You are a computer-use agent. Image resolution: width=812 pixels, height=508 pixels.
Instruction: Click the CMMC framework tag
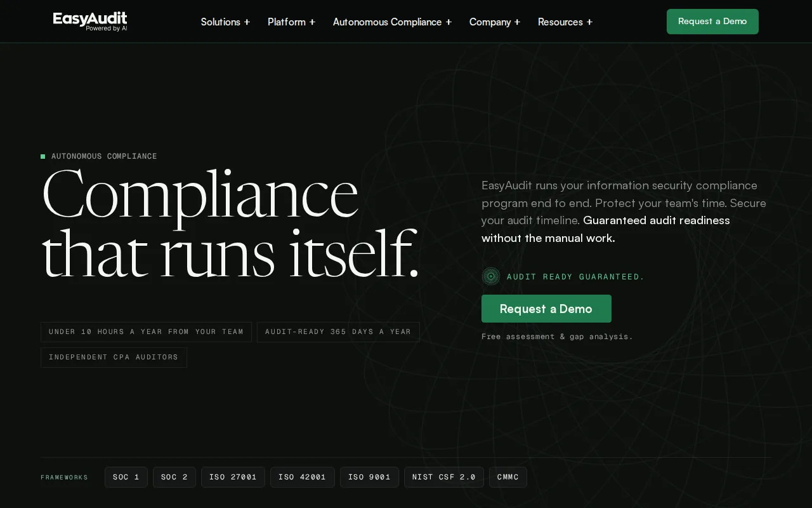508,477
